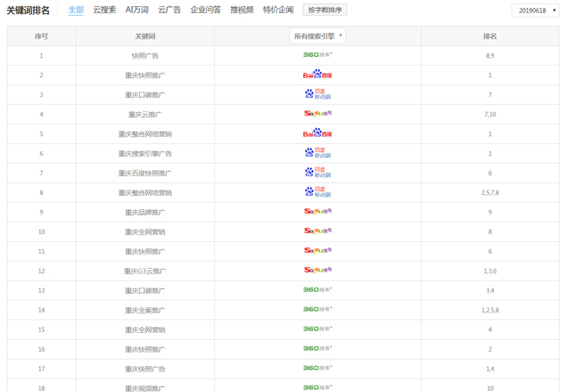Click the Baidu mobile logo in row 3
This screenshot has width=569, height=392.
click(318, 94)
